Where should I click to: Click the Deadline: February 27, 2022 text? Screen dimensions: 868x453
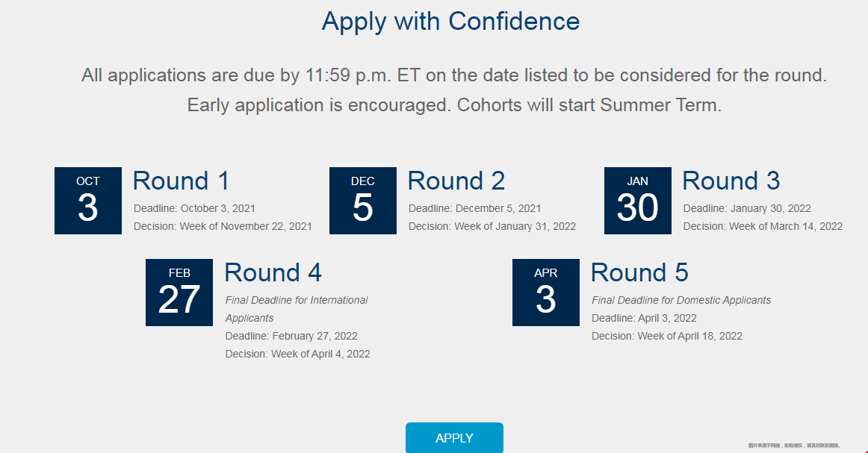pyautogui.click(x=291, y=336)
